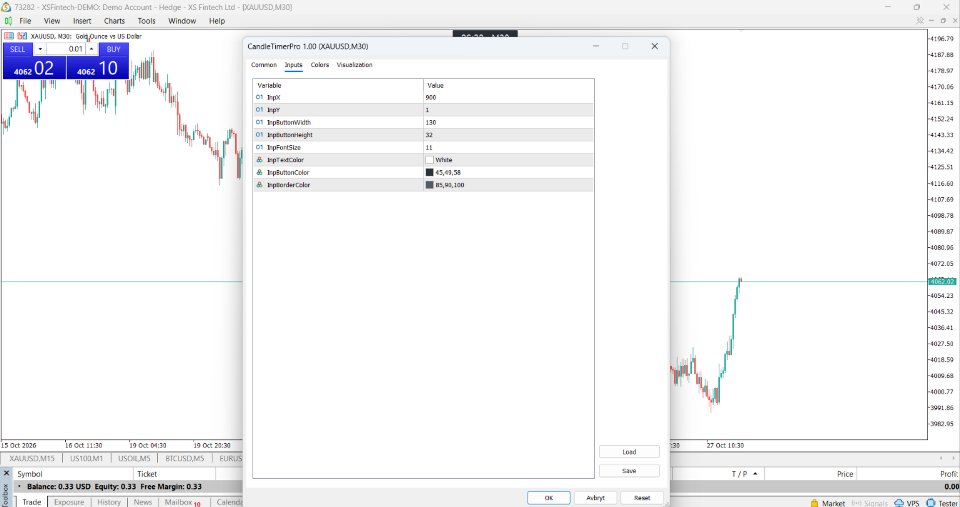
Task: Click the InpTextColor variable name
Action: tap(285, 160)
